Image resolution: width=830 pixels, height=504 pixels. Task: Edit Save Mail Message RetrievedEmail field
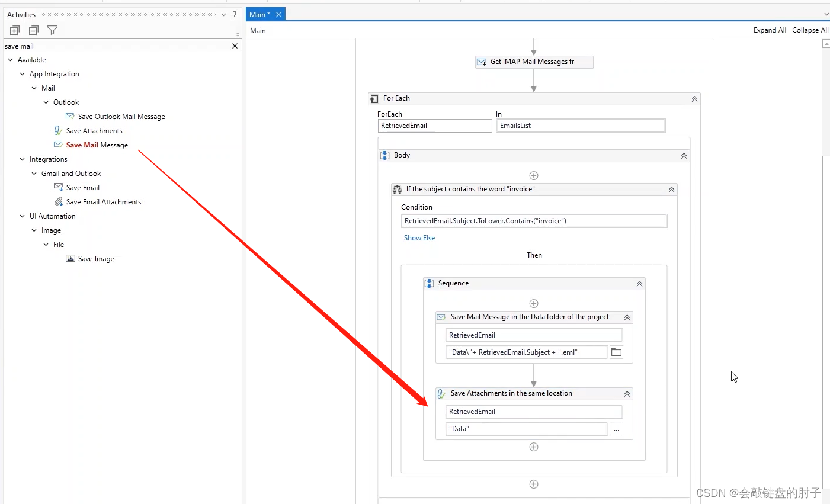click(534, 335)
